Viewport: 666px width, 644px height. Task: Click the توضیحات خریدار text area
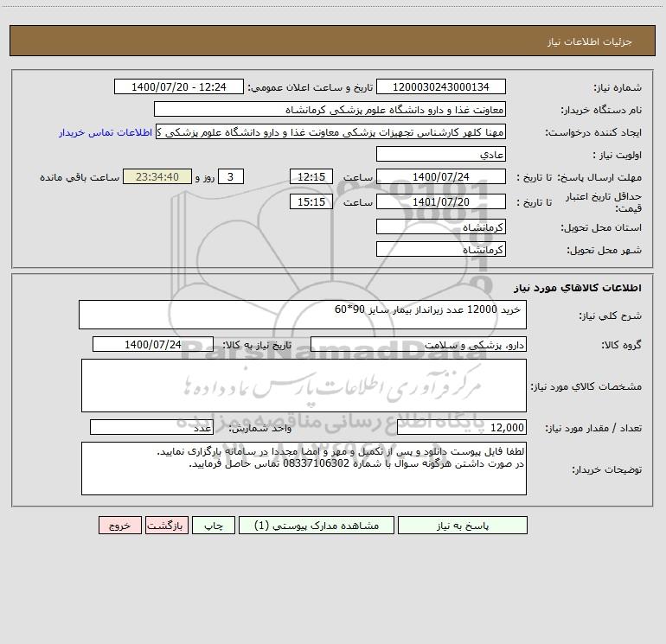pyautogui.click(x=304, y=469)
